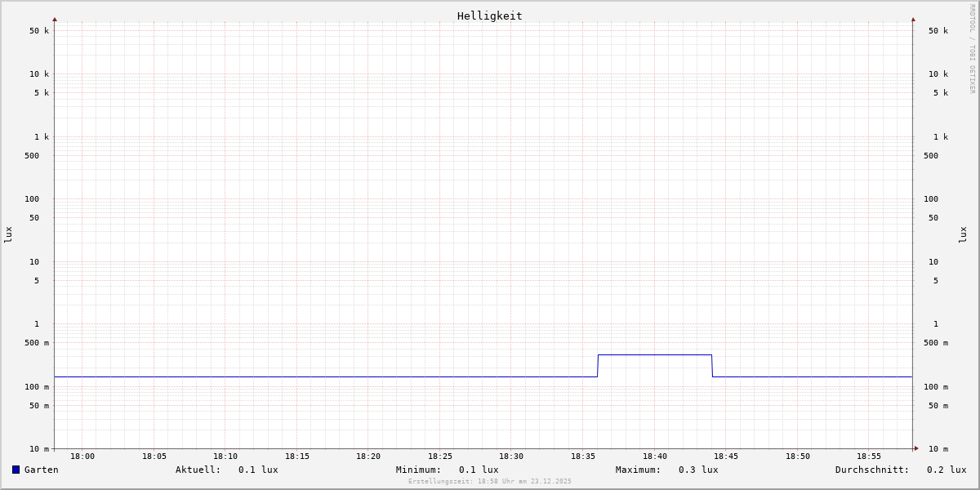Select the Garten legend label

coord(41,470)
